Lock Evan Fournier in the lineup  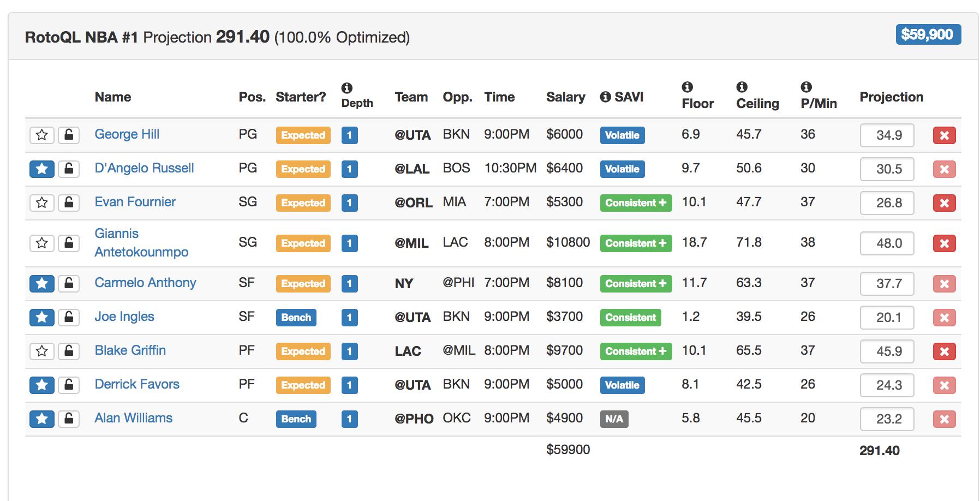coord(69,202)
